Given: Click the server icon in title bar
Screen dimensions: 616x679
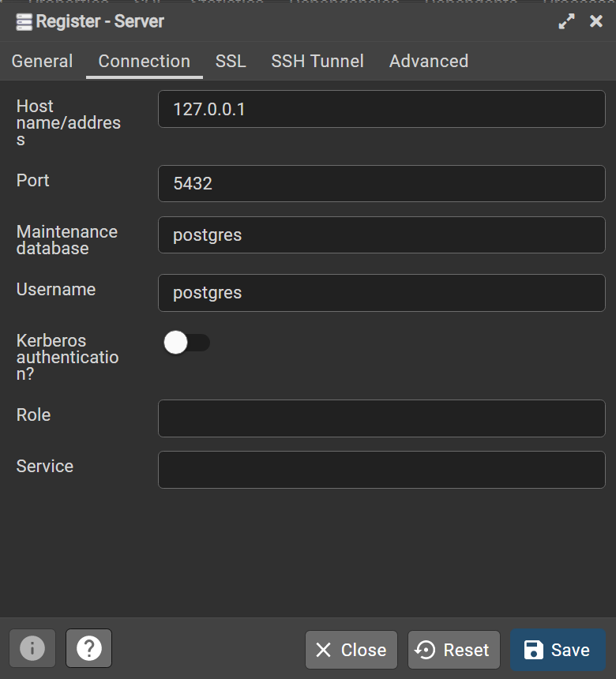Looking at the screenshot, I should click(24, 22).
